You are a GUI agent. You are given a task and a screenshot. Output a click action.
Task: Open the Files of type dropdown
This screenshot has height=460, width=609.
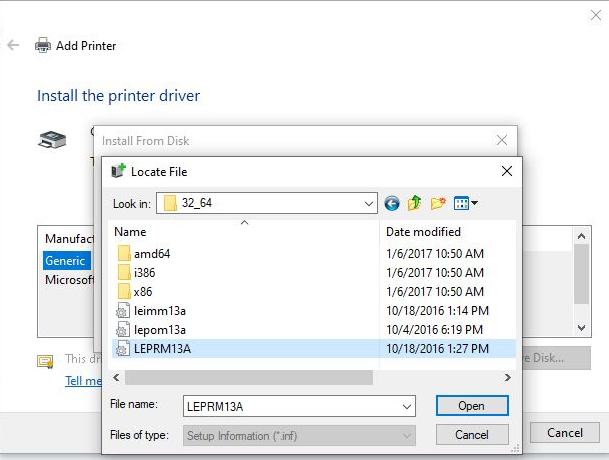click(299, 436)
